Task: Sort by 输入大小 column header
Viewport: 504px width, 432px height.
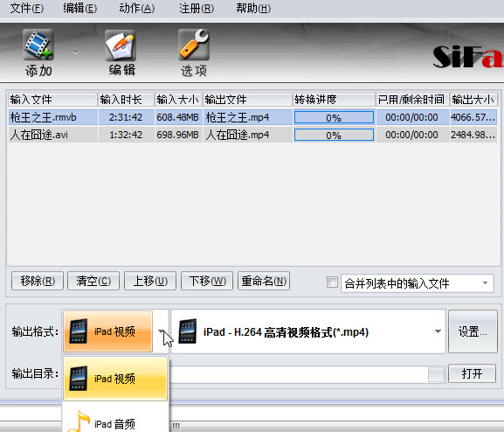Action: [x=179, y=100]
